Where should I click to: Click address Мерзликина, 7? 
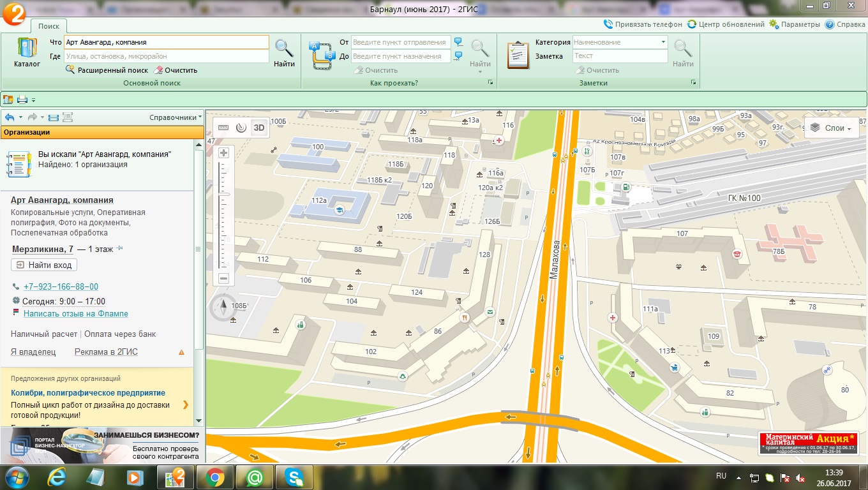[x=43, y=249]
